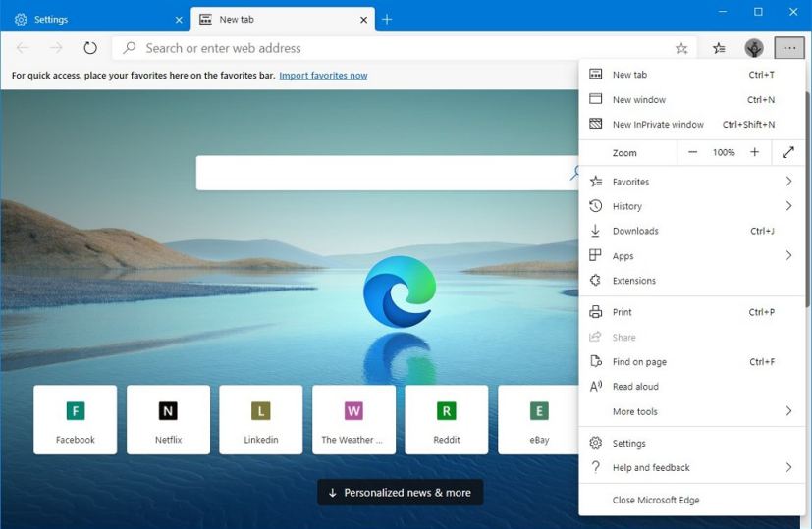Click the Import favorites now link
The width and height of the screenshot is (812, 529).
click(323, 76)
